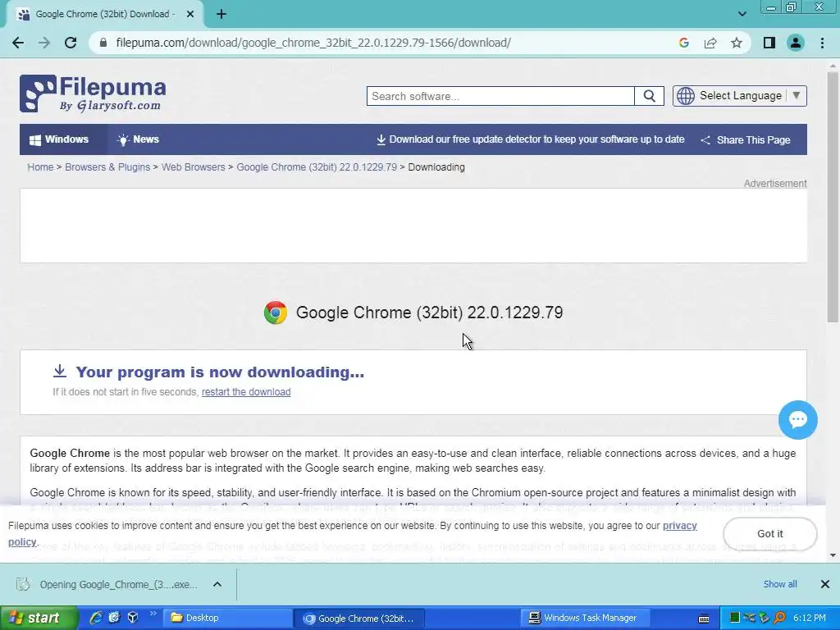This screenshot has height=630, width=840.
Task: Open the Chrome side panel
Action: tap(769, 43)
